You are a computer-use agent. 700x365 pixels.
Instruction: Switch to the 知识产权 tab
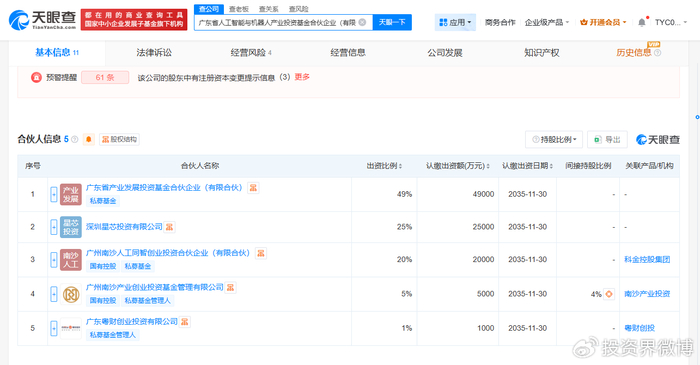pyautogui.click(x=542, y=53)
